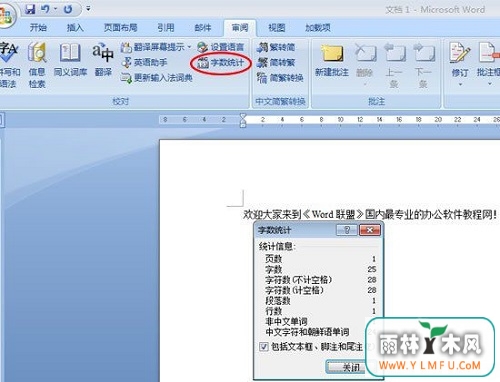Viewport: 500px width, 382px height.
Task: Open the 同义词库 thesaurus
Action: point(70,59)
